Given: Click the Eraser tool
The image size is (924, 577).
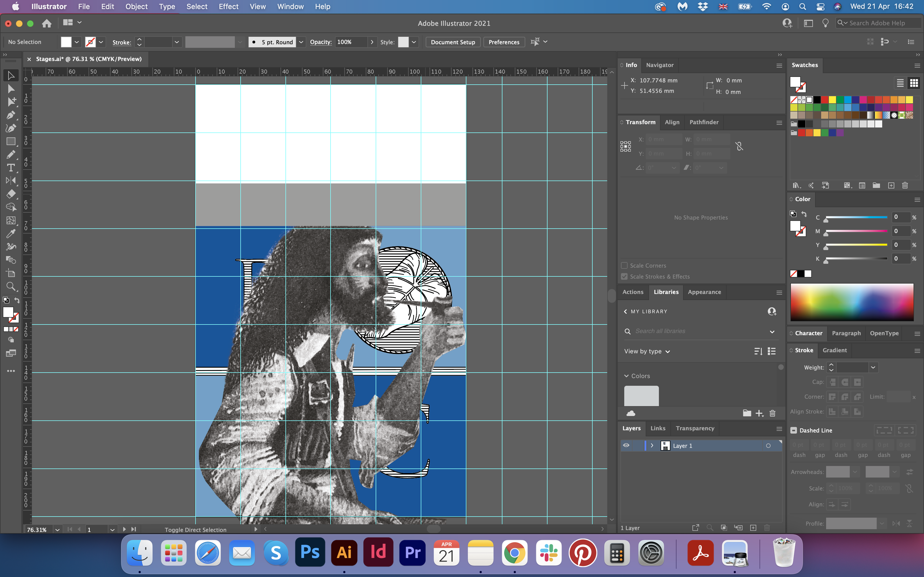Looking at the screenshot, I should tap(11, 194).
